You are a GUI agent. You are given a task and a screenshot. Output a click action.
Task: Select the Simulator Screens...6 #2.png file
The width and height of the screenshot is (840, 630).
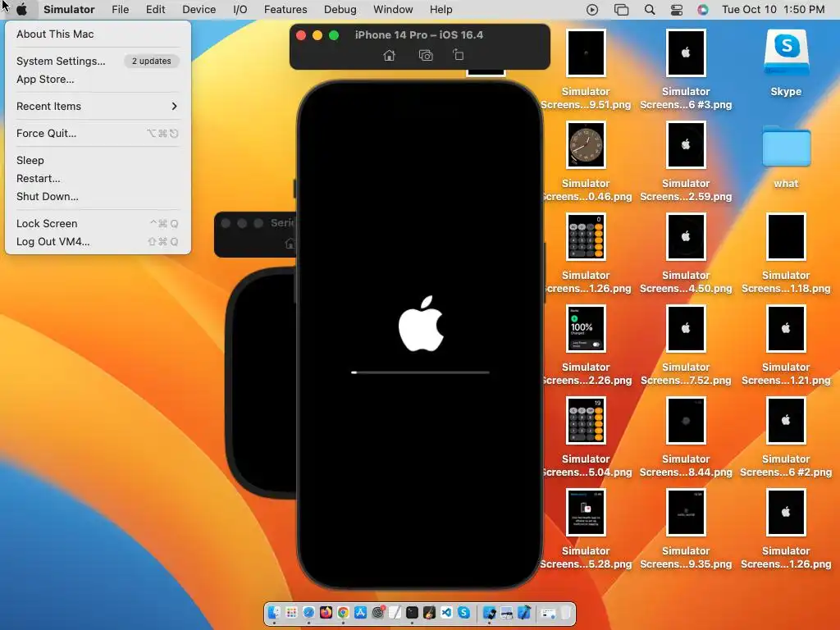point(786,436)
